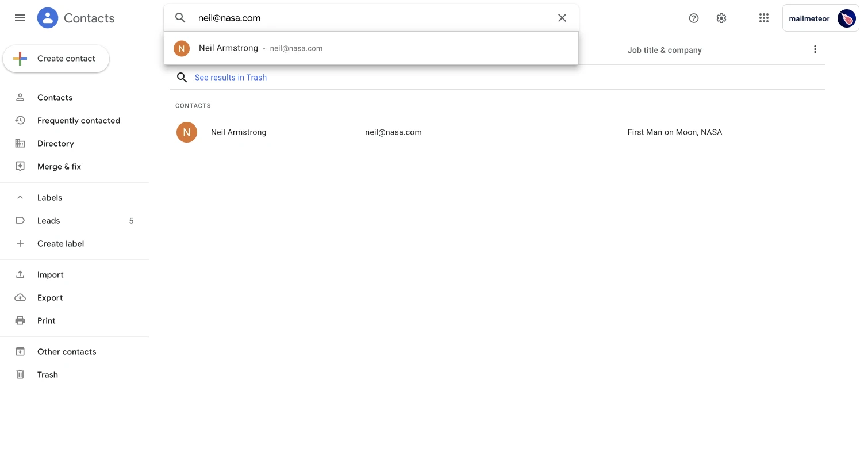Click the Leads count 5
Viewport: 868px width, 460px height.
tap(131, 221)
